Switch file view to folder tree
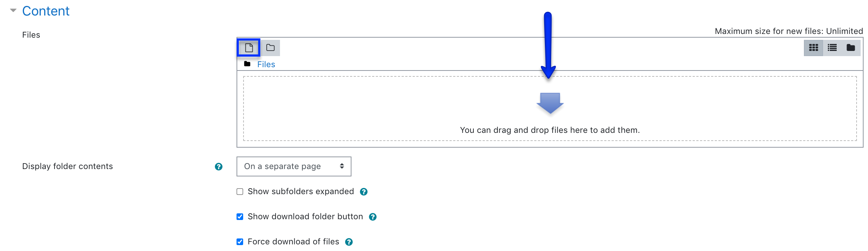 point(851,48)
